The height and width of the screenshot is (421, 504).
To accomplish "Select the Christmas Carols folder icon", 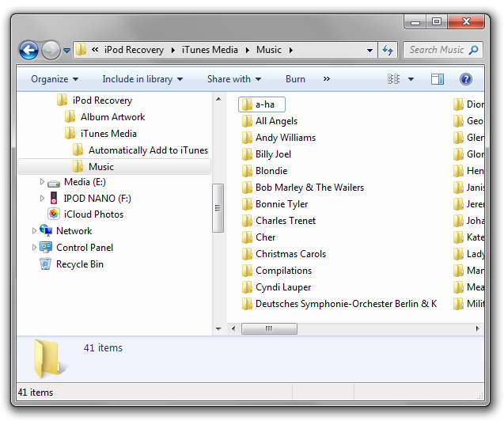I will pos(247,254).
